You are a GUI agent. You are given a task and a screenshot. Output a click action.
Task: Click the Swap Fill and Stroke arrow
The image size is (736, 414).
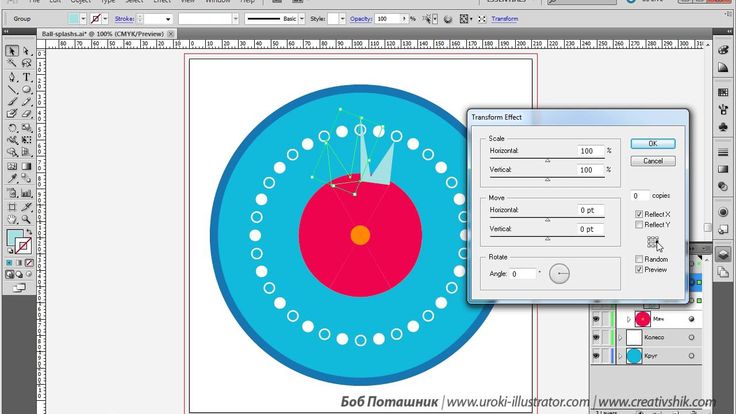[29, 232]
